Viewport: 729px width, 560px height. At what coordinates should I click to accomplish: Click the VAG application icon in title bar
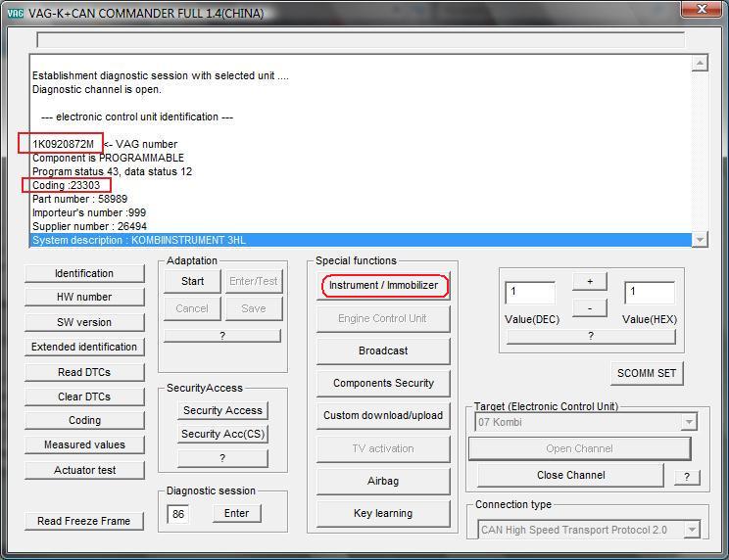point(15,13)
